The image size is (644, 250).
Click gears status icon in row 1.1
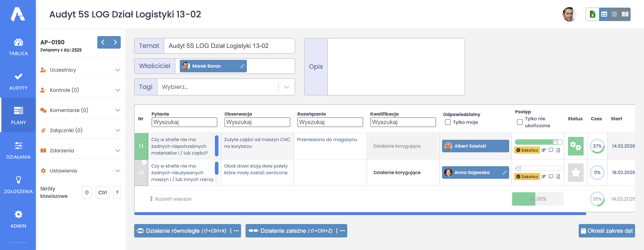point(576,146)
